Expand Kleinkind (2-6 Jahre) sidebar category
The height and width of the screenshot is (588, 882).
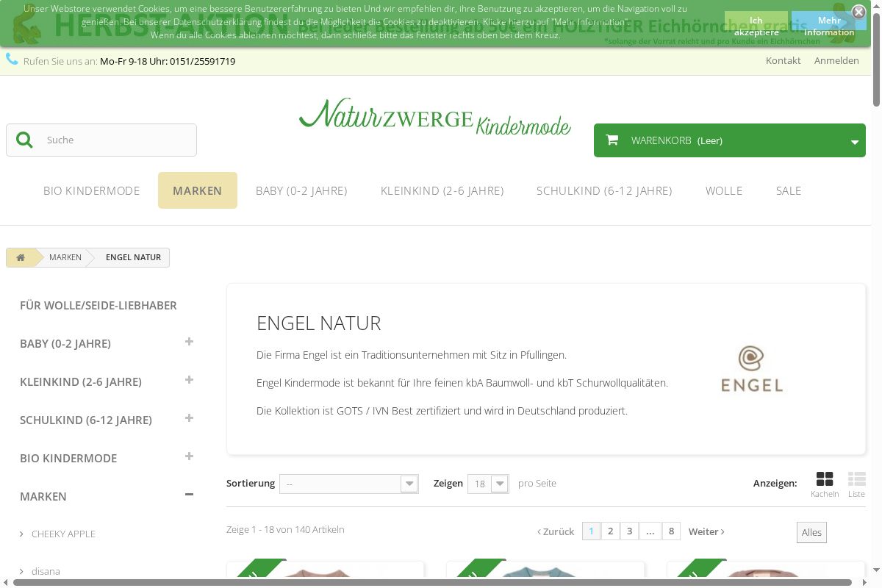[x=189, y=380]
